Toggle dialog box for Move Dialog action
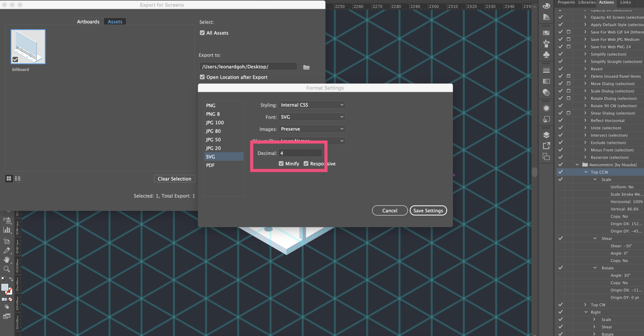Viewport: 644px width, 336px height. coord(569,84)
